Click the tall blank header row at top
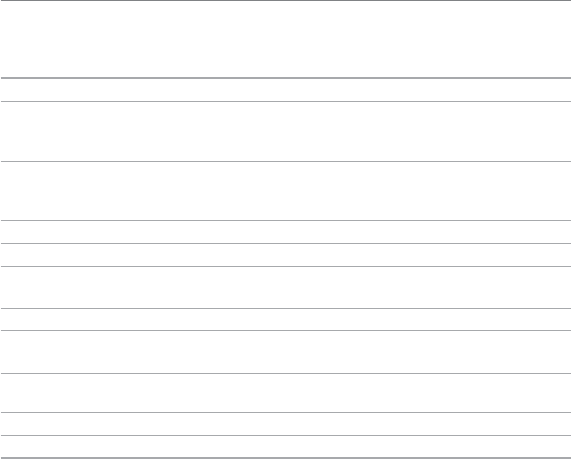The height and width of the screenshot is (459, 571). point(286,39)
